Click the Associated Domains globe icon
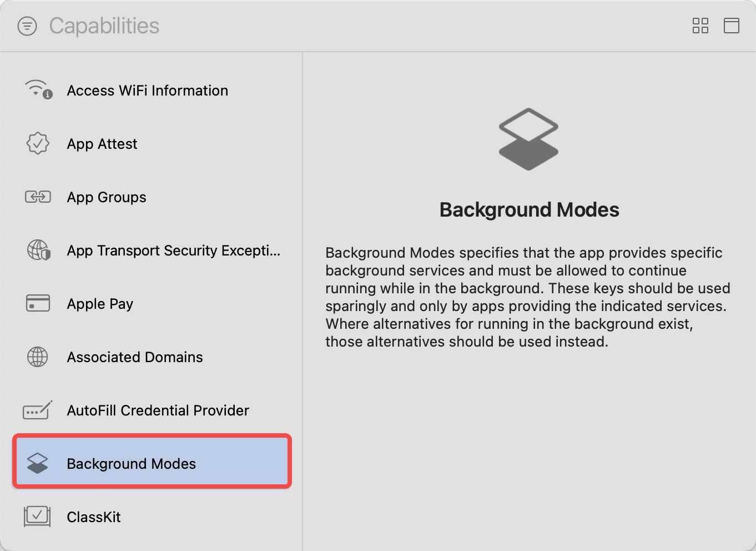The image size is (756, 551). point(38,357)
